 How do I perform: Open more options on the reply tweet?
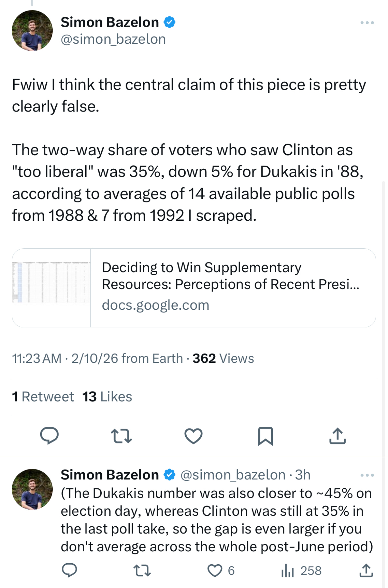(367, 475)
